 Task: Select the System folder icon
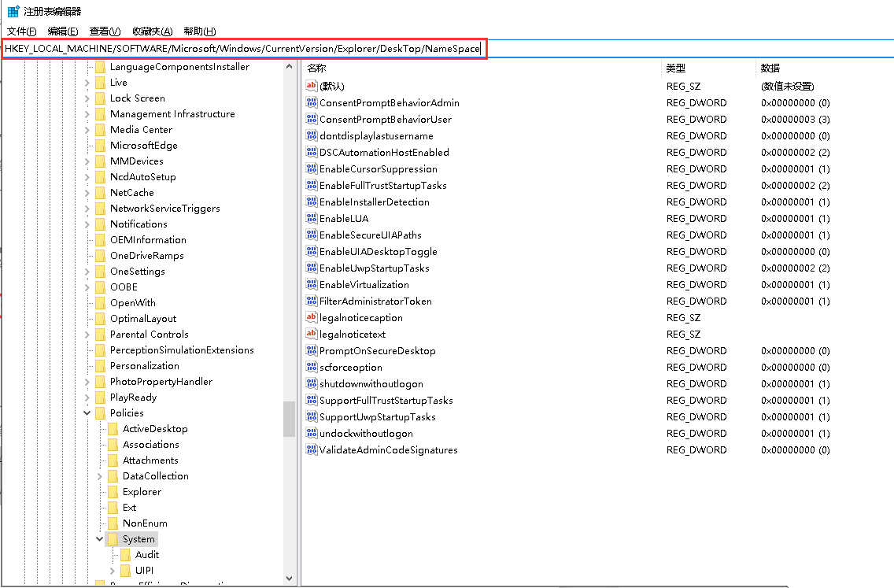coord(113,539)
